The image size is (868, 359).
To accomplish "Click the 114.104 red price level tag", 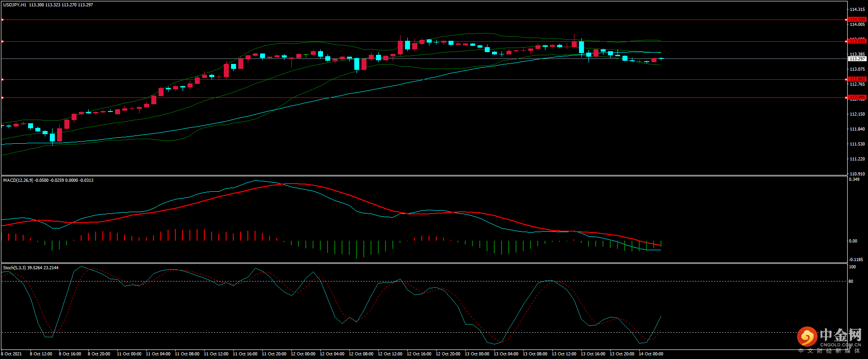I will point(857,19).
